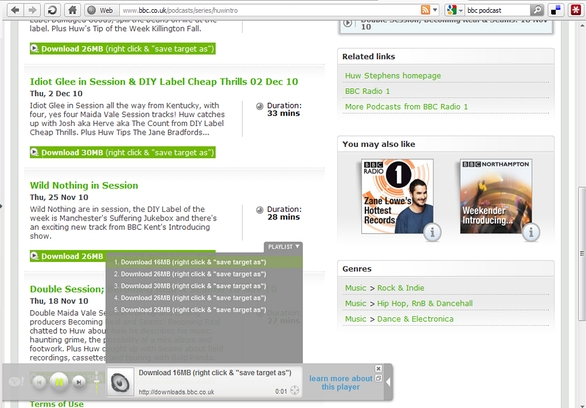The height and width of the screenshot is (408, 586).
Task: Click 'Music' link before Dance & Electronica
Action: (x=355, y=319)
